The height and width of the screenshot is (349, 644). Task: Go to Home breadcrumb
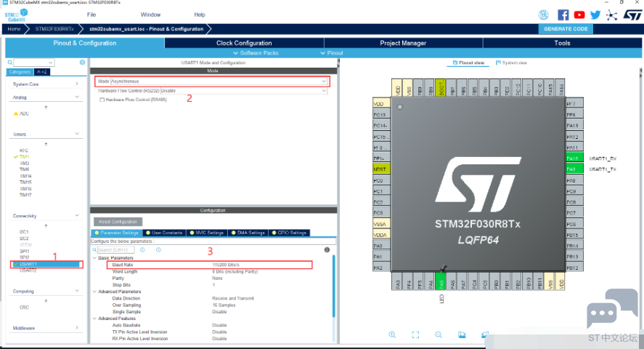pos(14,29)
